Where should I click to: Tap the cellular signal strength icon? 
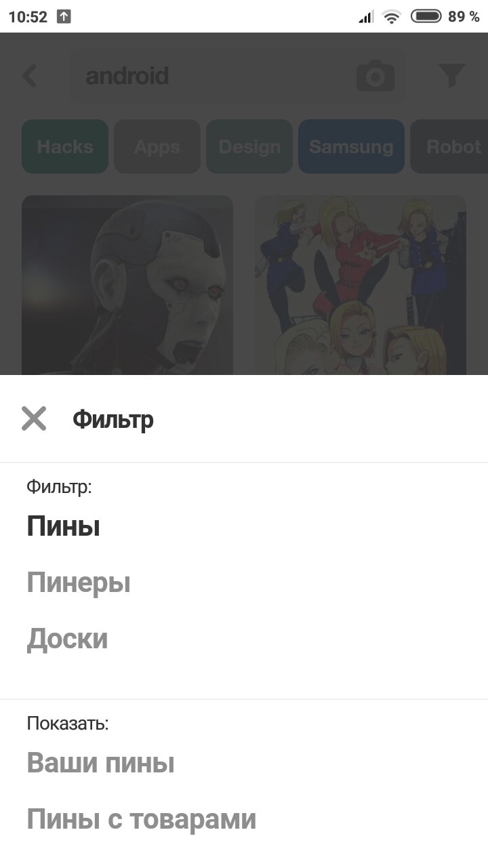[x=366, y=17]
